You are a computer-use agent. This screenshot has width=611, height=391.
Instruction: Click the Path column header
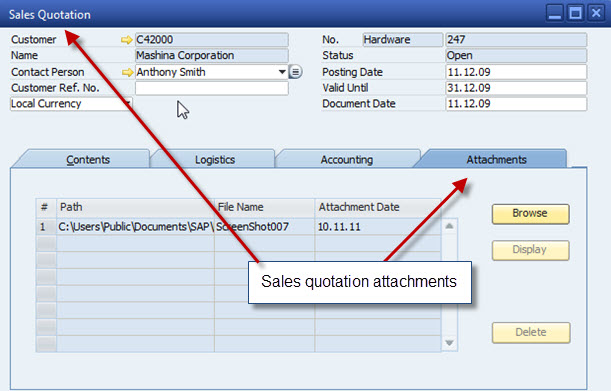135,207
